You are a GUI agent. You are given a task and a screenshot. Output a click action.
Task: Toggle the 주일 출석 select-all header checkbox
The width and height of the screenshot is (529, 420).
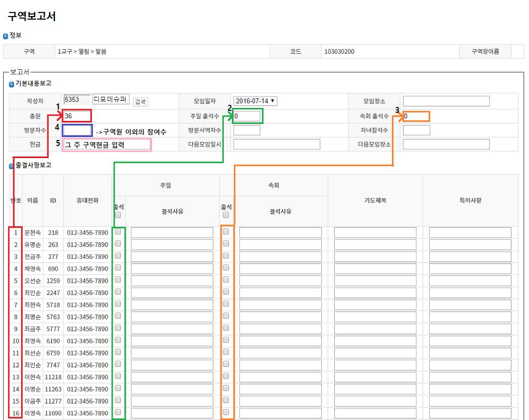point(118,215)
